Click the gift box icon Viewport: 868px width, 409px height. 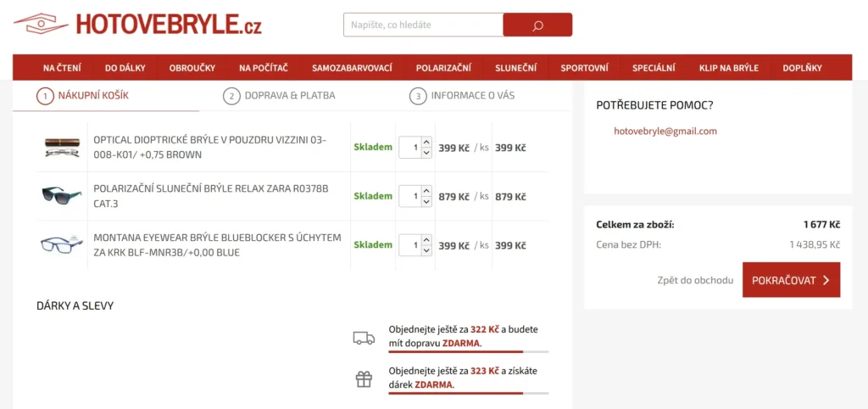click(364, 379)
